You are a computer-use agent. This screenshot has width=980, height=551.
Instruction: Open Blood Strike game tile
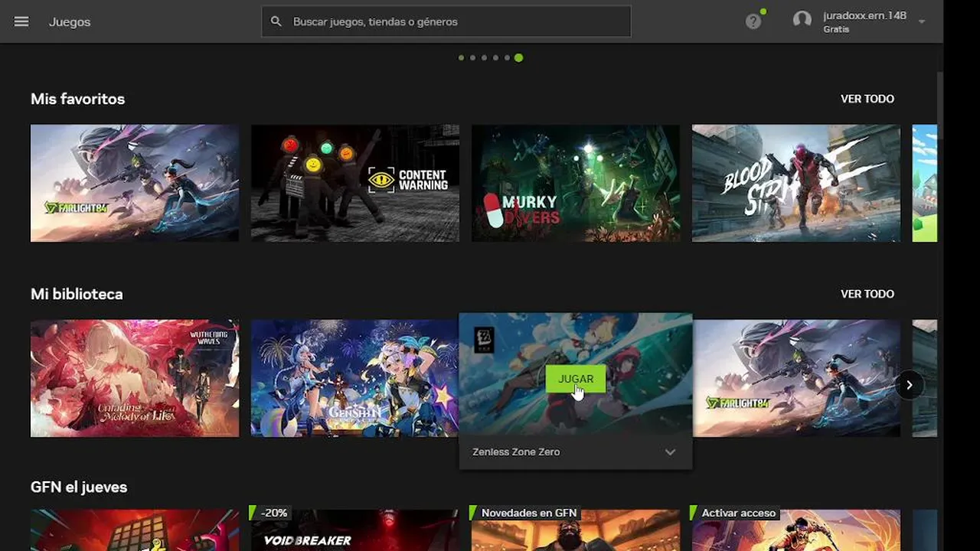[796, 183]
